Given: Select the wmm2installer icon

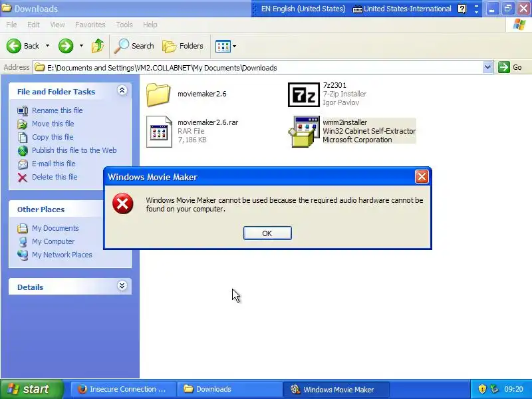Looking at the screenshot, I should point(304,132).
